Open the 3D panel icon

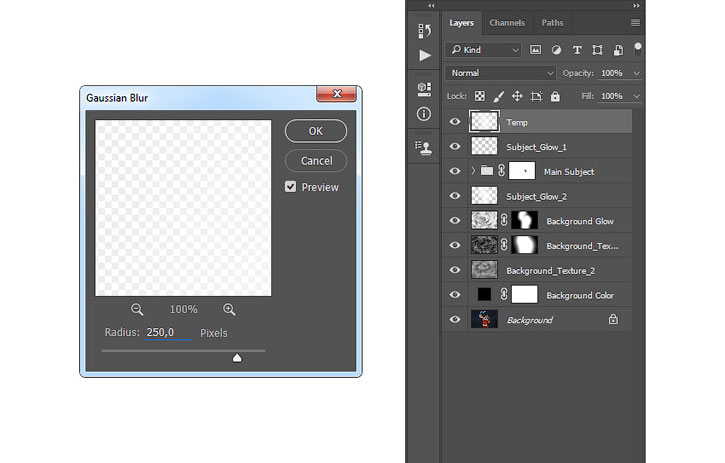tap(424, 89)
